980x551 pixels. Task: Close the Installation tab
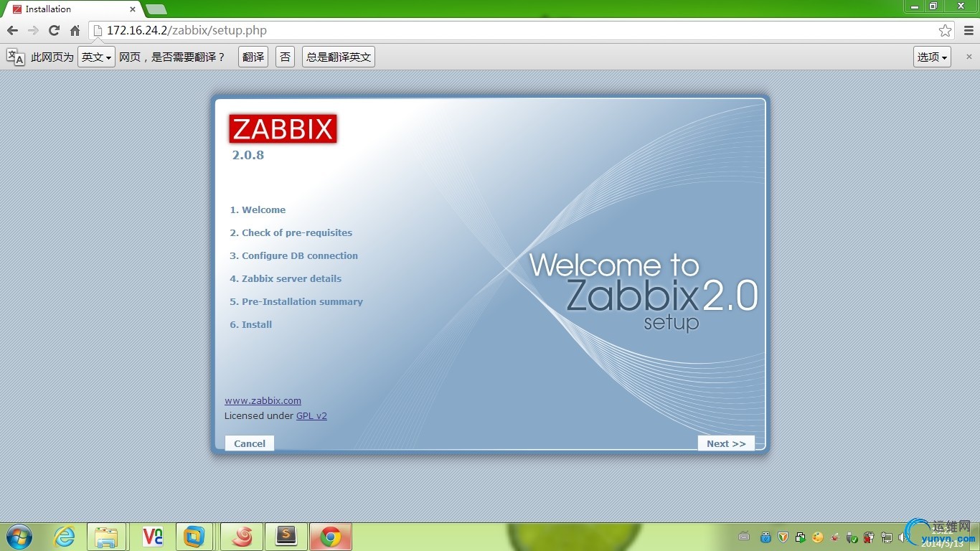pos(133,9)
